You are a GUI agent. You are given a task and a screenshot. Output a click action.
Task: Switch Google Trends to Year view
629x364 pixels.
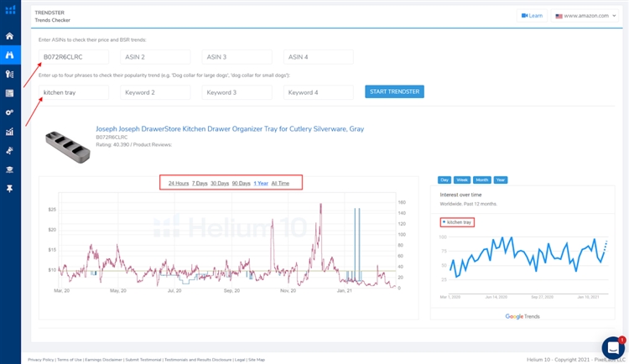pyautogui.click(x=501, y=180)
